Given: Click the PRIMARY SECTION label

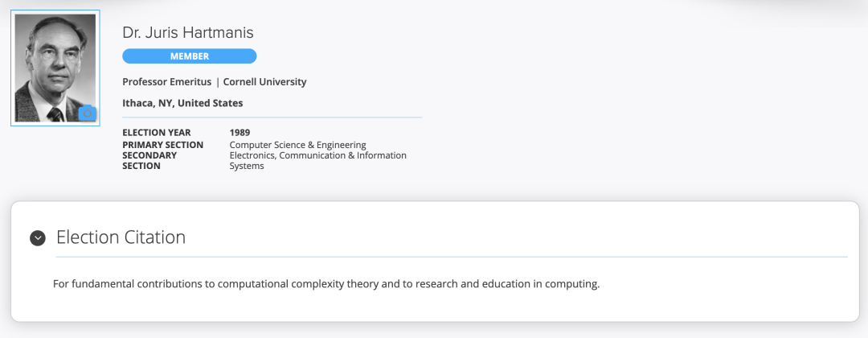Looking at the screenshot, I should pyautogui.click(x=162, y=145).
